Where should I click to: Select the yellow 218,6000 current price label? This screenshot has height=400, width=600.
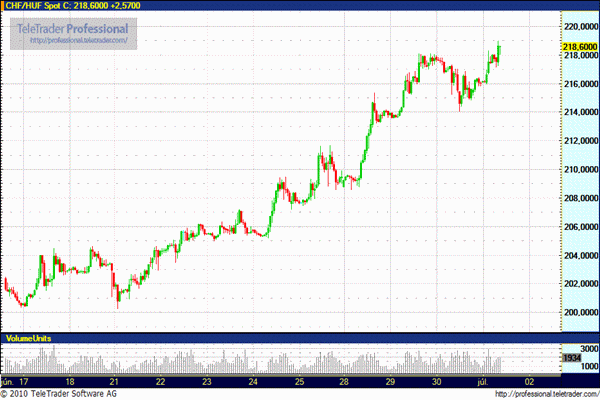point(580,47)
